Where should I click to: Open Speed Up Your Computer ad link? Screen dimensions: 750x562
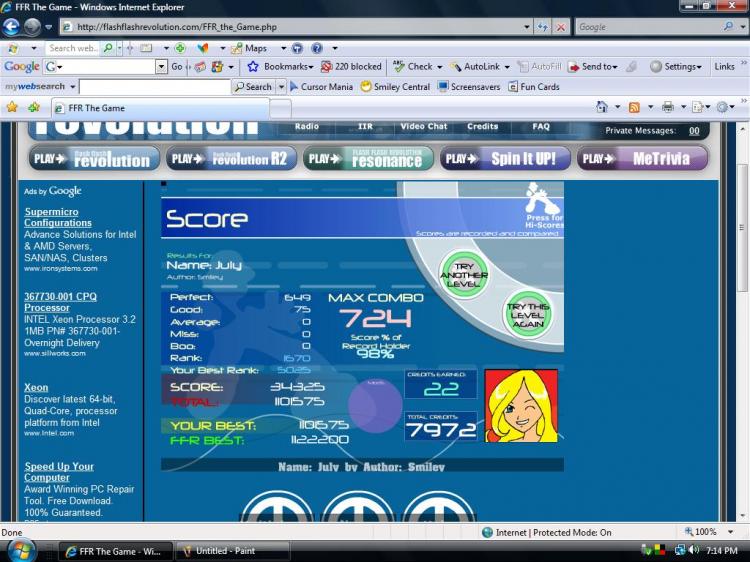[59, 472]
